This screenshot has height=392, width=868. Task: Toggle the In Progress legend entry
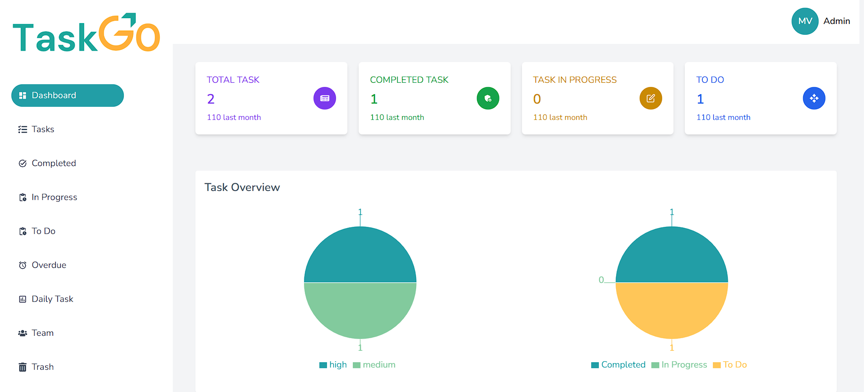[x=679, y=365]
